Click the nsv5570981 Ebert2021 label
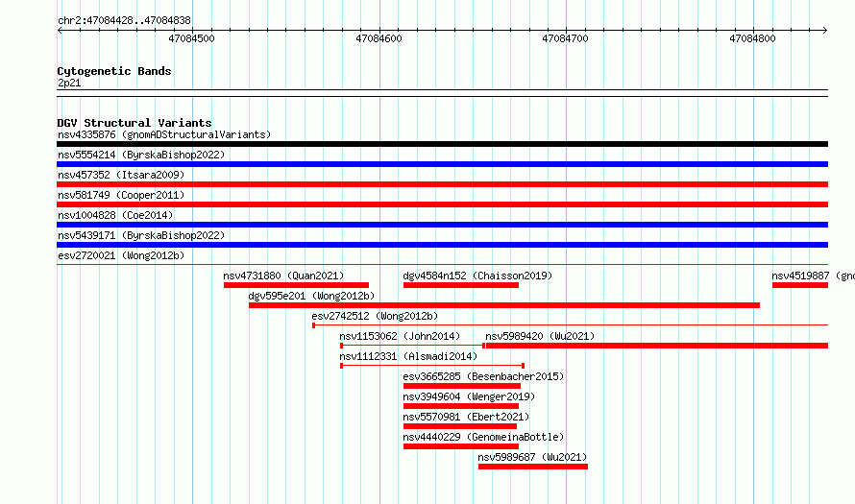The width and height of the screenshot is (855, 504). [x=466, y=417]
